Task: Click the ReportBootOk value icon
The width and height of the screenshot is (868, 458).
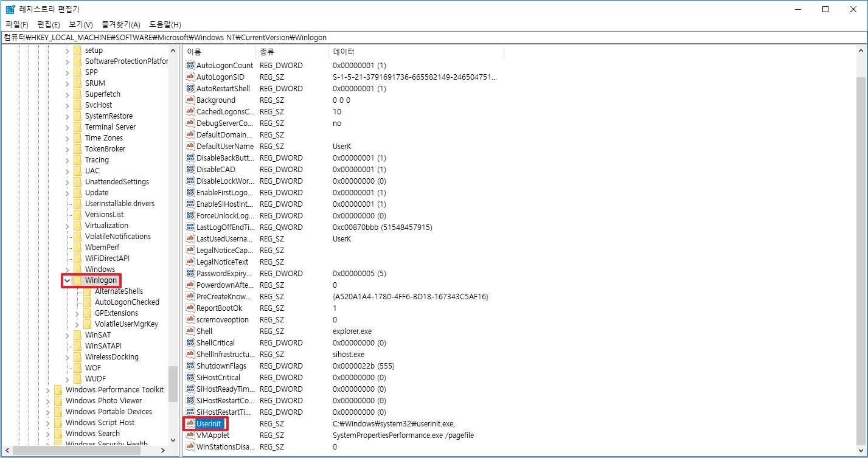Action: [x=190, y=308]
